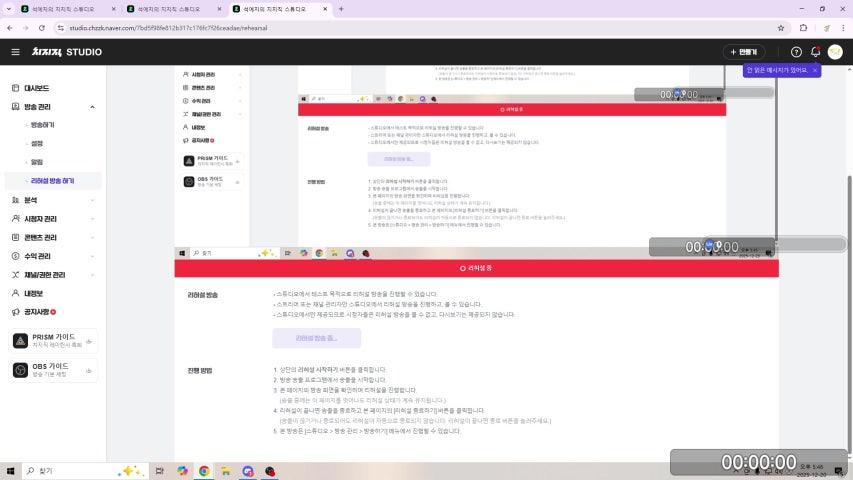This screenshot has width=853, height=480.
Task: Open the OBS 가이드 card
Action: click(53, 370)
